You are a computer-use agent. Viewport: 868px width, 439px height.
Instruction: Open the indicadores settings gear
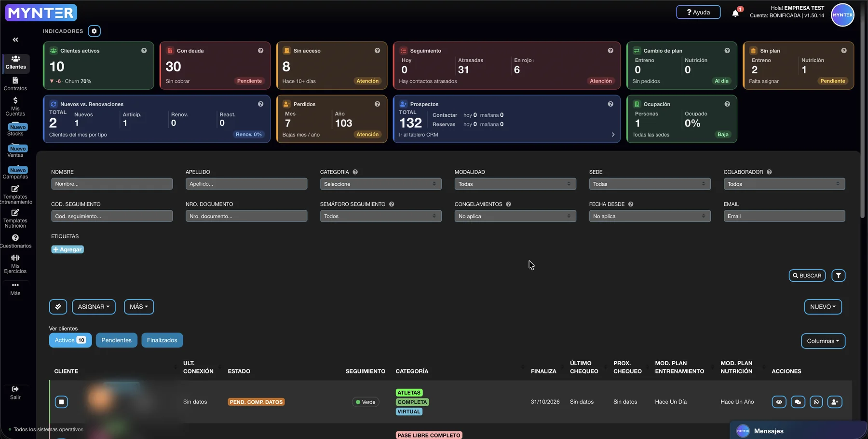coord(95,31)
